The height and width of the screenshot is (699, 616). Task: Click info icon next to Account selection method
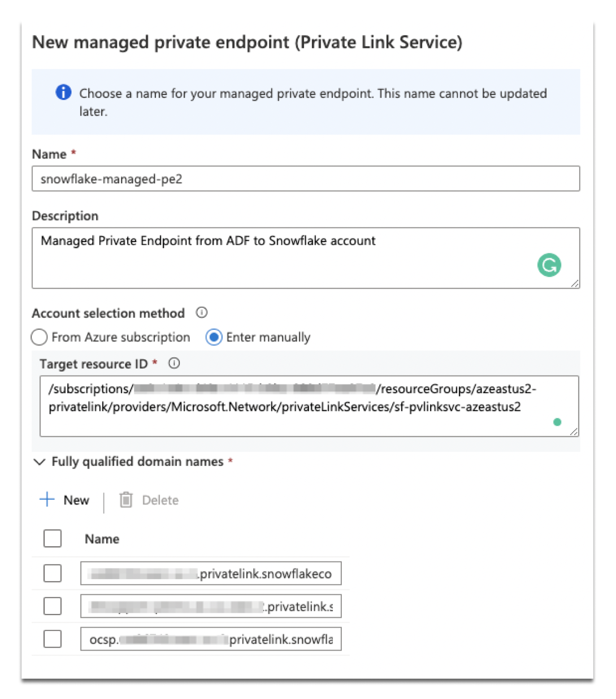202,313
